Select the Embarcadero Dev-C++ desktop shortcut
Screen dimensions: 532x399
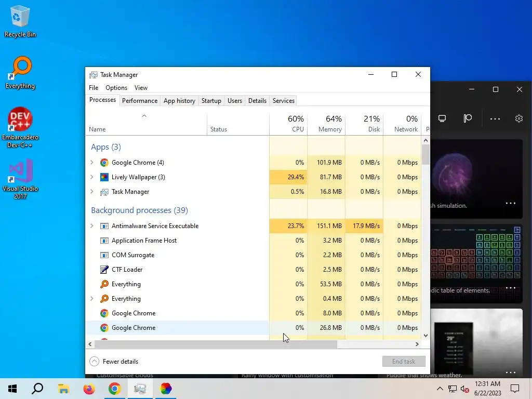pyautogui.click(x=20, y=128)
